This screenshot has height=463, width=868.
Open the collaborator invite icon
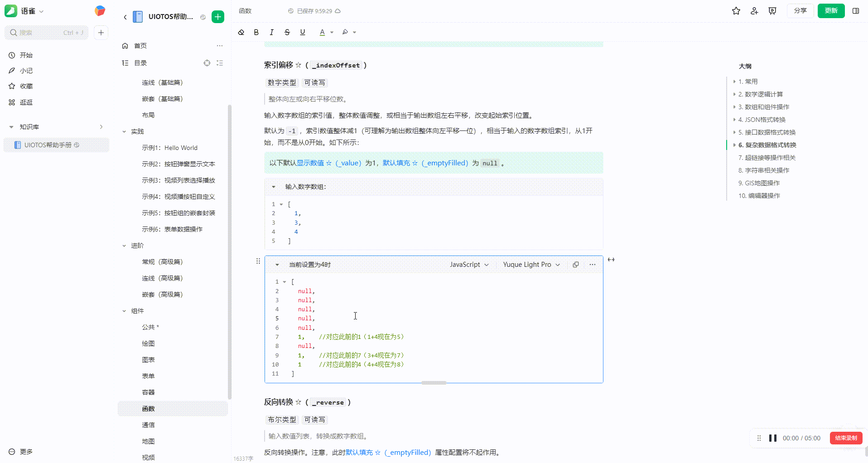click(x=754, y=11)
